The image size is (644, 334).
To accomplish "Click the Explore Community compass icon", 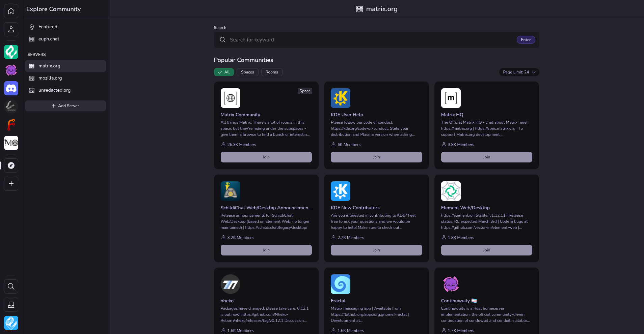I will pos(11,165).
